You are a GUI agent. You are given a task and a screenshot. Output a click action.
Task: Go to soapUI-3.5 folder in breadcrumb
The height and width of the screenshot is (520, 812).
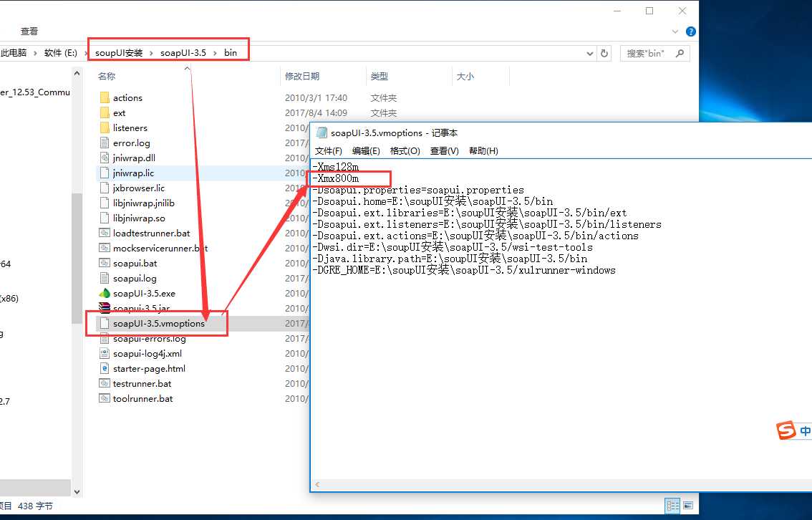pos(183,53)
